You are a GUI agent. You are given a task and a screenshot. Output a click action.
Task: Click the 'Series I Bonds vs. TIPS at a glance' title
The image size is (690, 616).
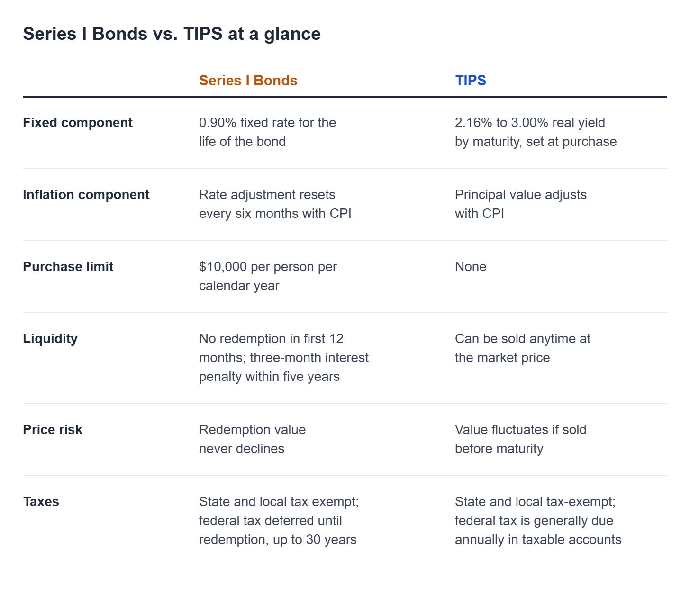tap(172, 34)
